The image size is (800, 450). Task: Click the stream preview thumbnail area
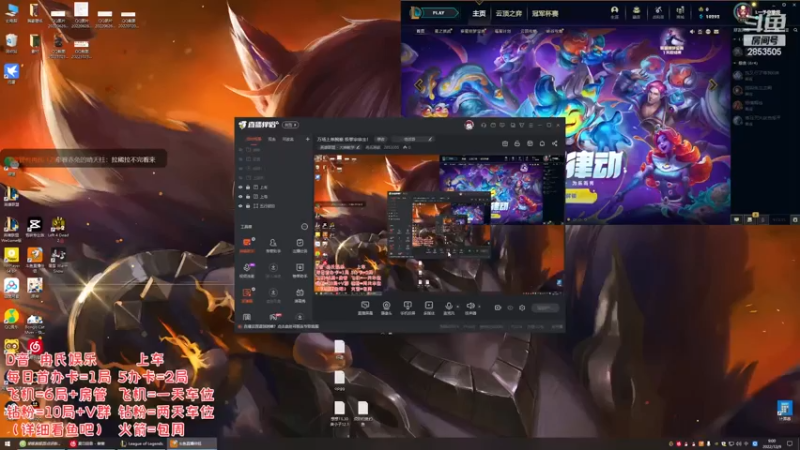(439, 224)
